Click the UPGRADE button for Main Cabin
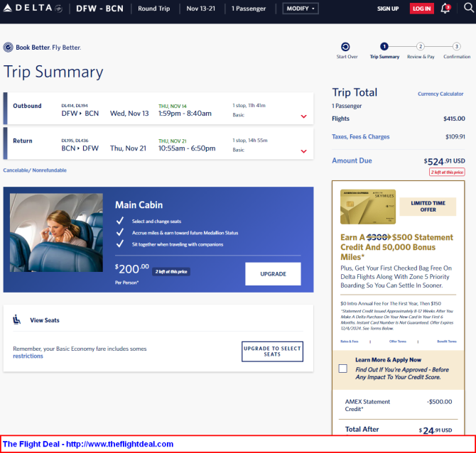 tap(273, 273)
